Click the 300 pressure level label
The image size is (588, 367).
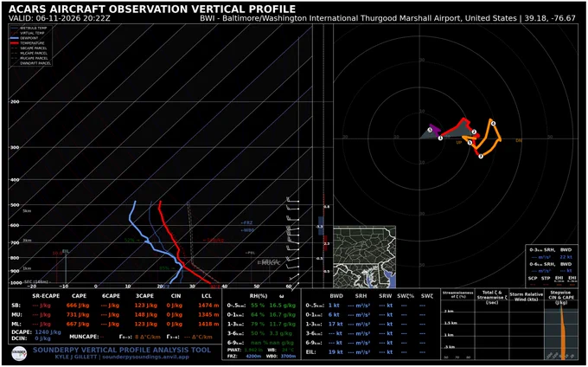tap(15, 147)
